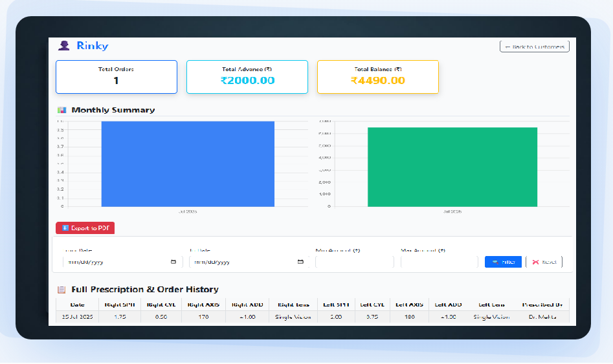The image size is (613, 364).
Task: Click the funnel icon on Filter button
Action: pos(495,262)
